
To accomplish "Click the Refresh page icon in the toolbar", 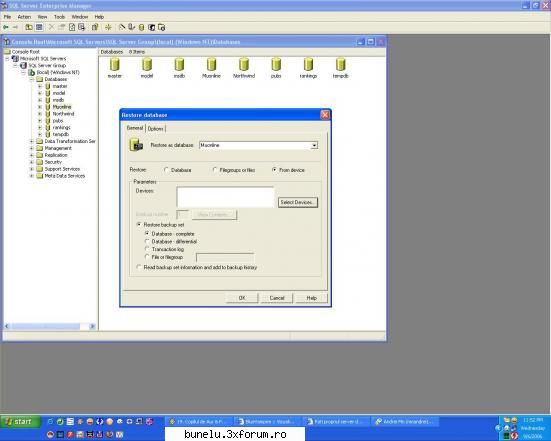I will pos(72,27).
